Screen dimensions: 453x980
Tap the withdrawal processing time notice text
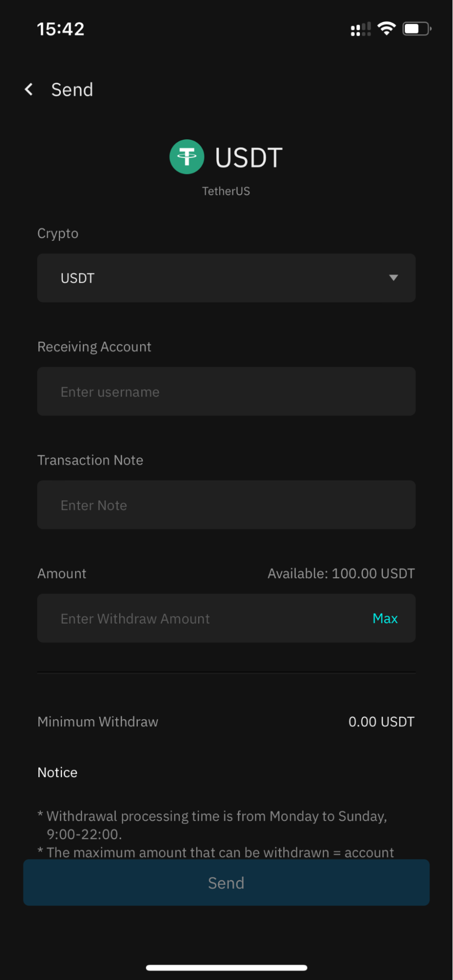coord(213,825)
